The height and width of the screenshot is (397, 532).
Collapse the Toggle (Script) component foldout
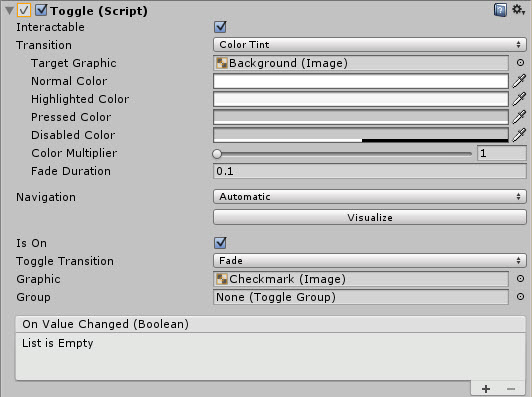(10, 11)
